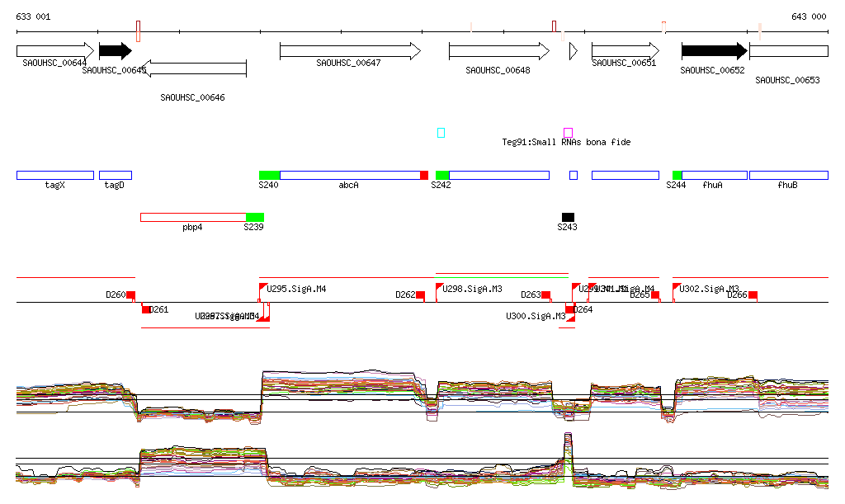Image resolution: width=845 pixels, height=504 pixels.
Task: Click the 'S243' segment label
Action: click(x=568, y=227)
